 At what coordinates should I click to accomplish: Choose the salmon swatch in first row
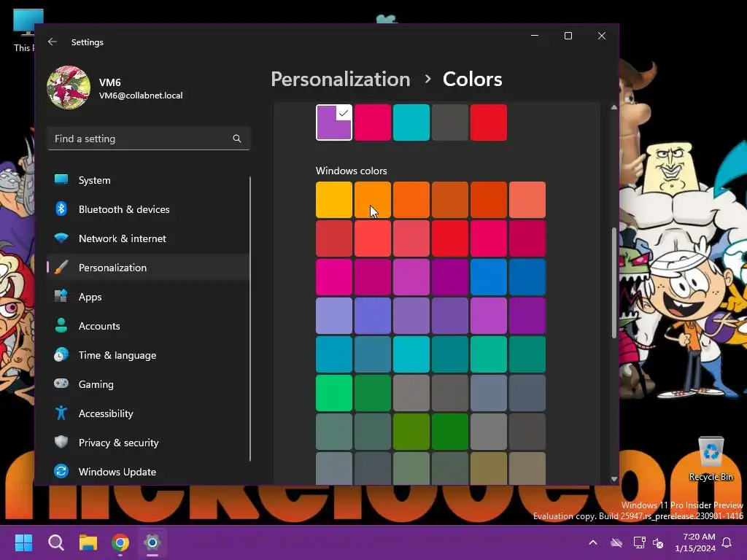pos(527,200)
